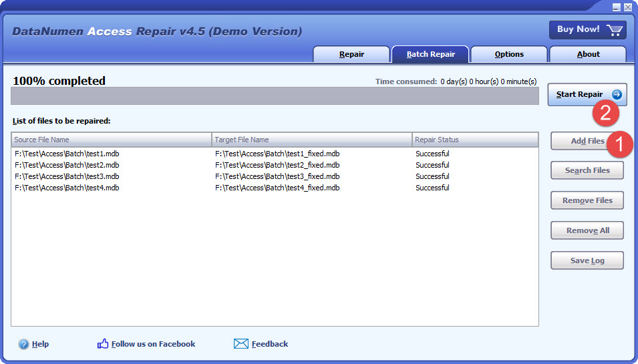Click the Save Log button
Screen dimensions: 638x364
coord(587,260)
